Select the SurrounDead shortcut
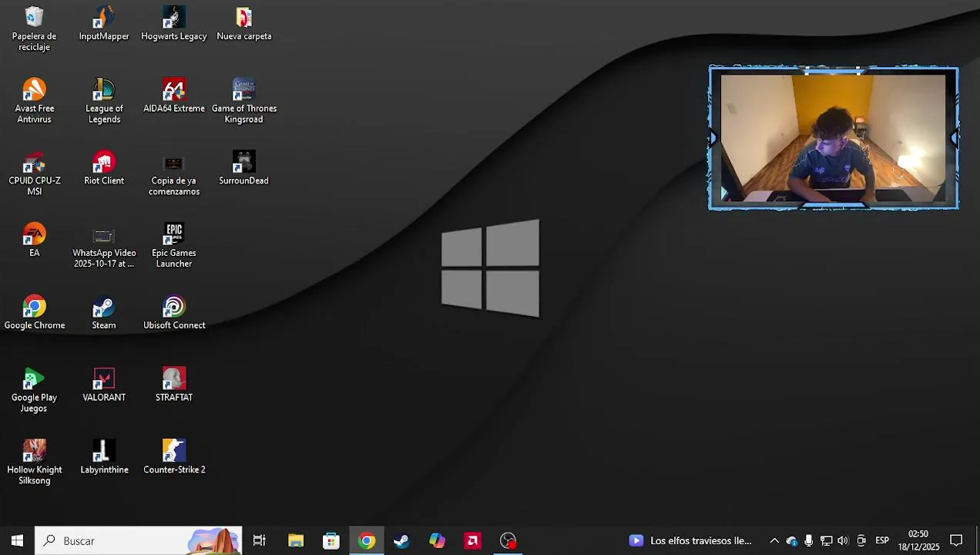 244,168
